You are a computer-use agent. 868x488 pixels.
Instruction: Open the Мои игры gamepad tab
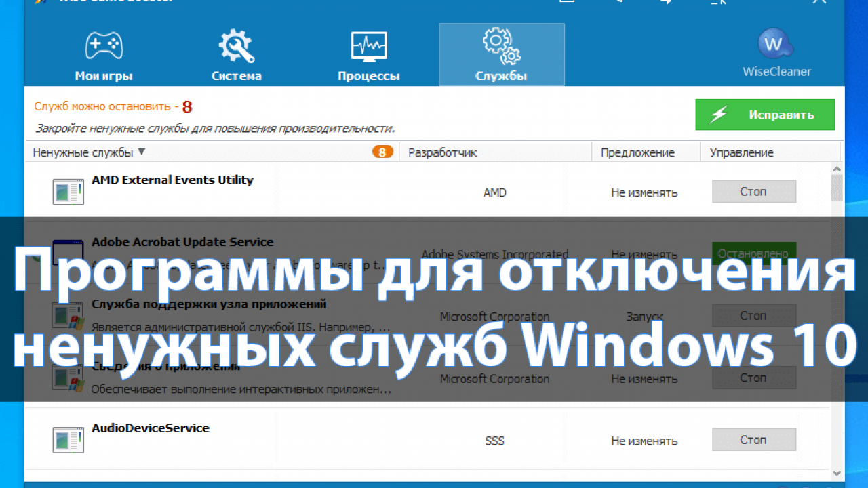[x=104, y=55]
